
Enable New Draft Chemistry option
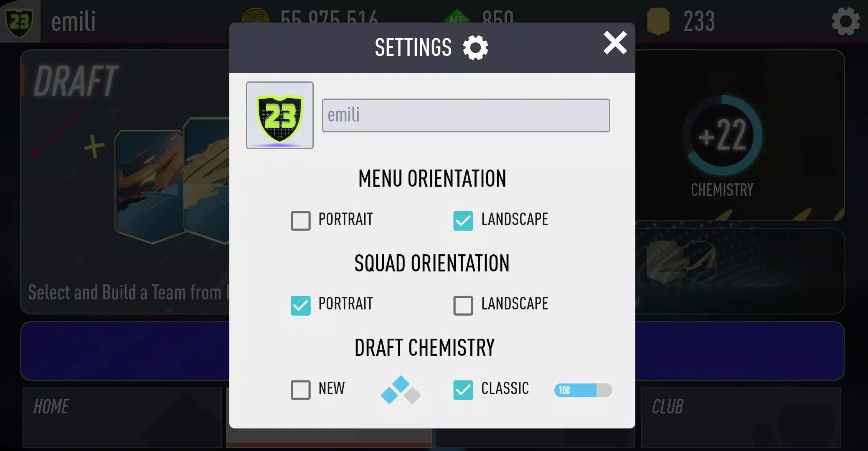(301, 390)
